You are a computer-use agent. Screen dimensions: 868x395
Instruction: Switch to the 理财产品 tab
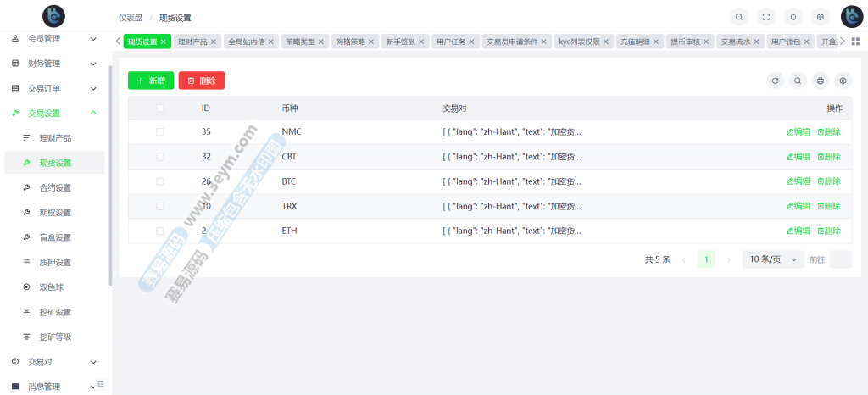point(192,42)
